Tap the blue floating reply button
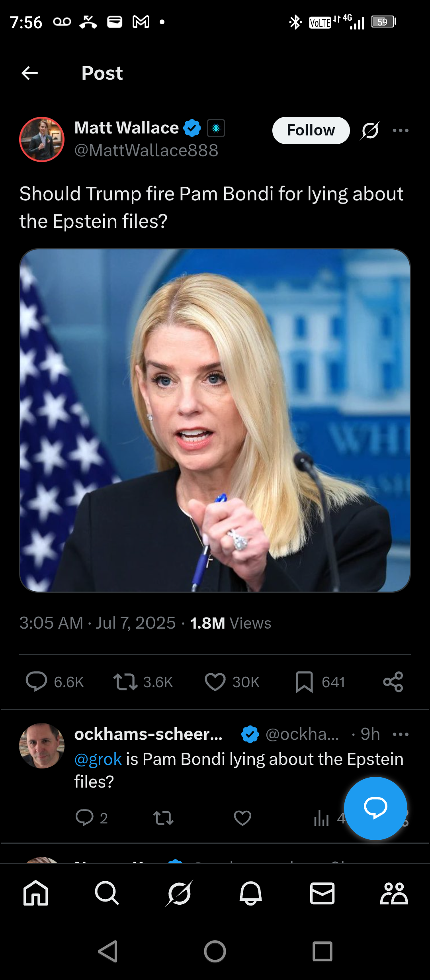The width and height of the screenshot is (430, 980). (375, 808)
